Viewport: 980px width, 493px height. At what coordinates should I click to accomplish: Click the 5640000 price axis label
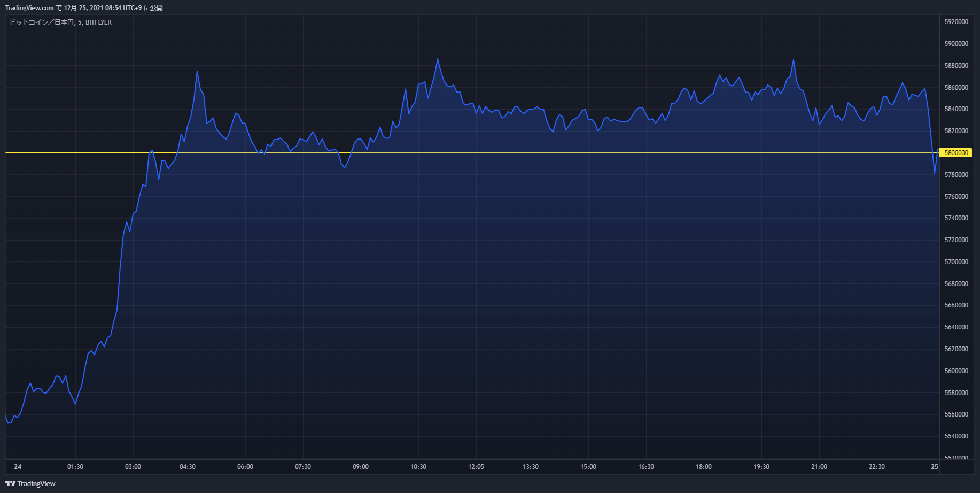(x=956, y=327)
